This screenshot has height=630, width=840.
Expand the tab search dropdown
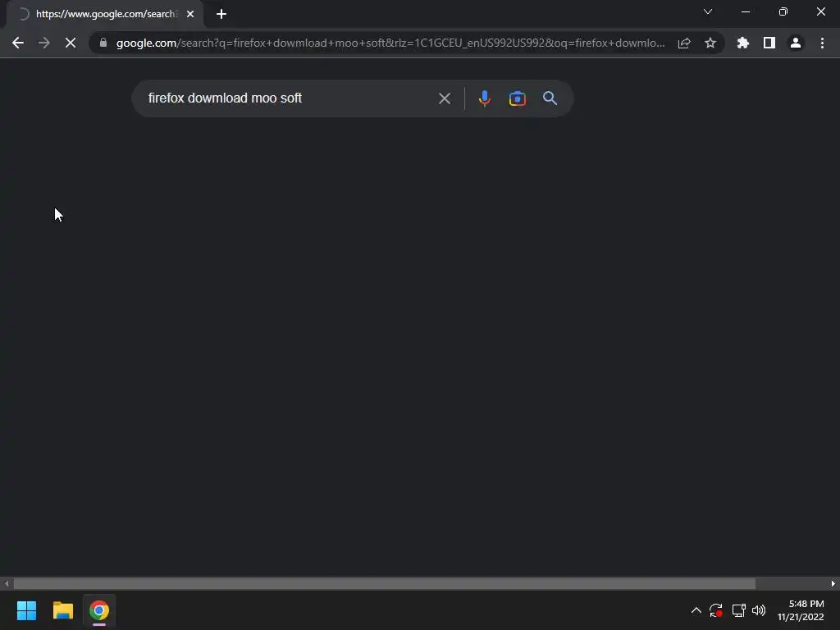(708, 11)
